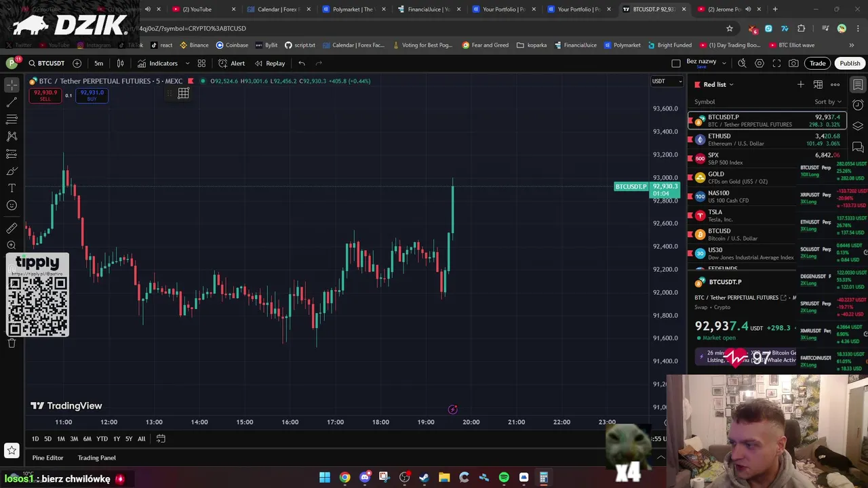Set chart range to All
The image size is (868, 488).
click(142, 439)
